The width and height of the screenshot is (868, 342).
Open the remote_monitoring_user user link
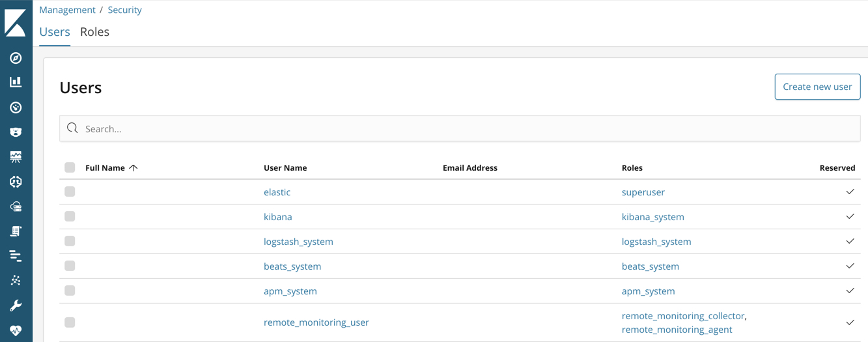(x=316, y=322)
